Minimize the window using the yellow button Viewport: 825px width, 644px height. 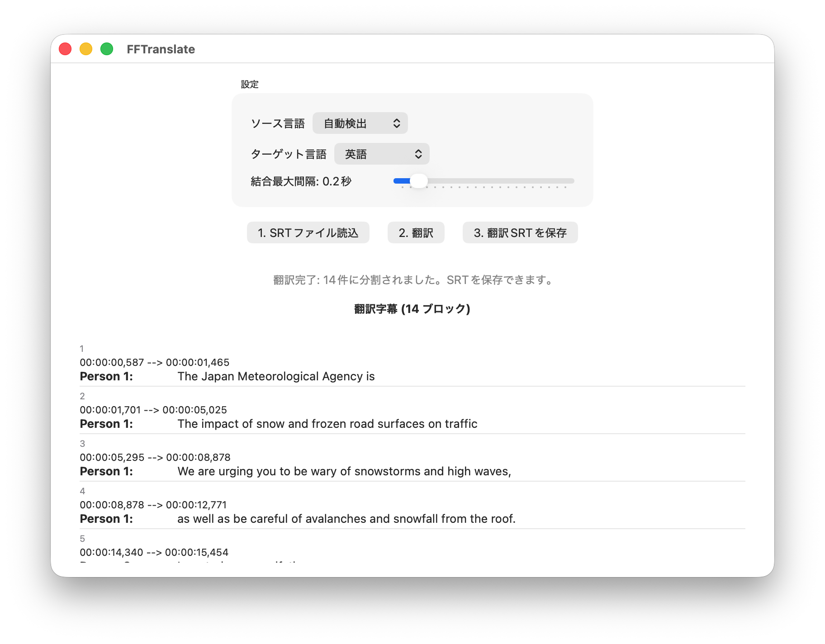pyautogui.click(x=86, y=49)
